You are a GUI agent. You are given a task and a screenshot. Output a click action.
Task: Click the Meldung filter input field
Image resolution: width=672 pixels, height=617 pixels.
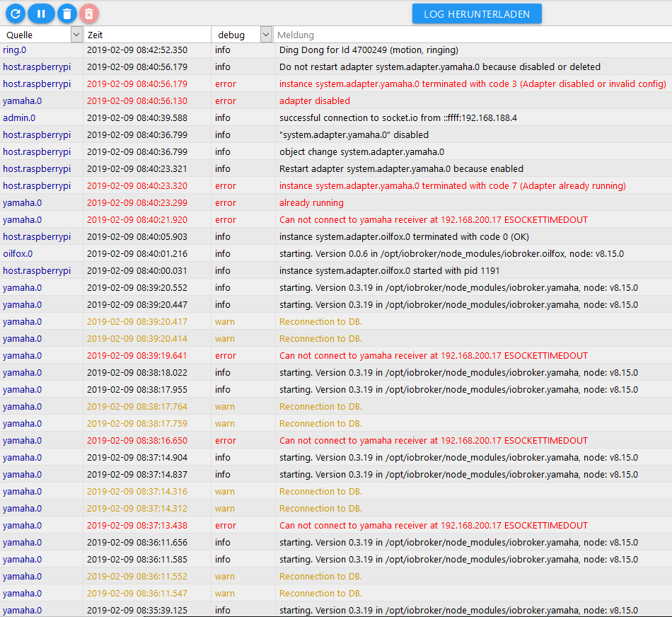coord(473,35)
